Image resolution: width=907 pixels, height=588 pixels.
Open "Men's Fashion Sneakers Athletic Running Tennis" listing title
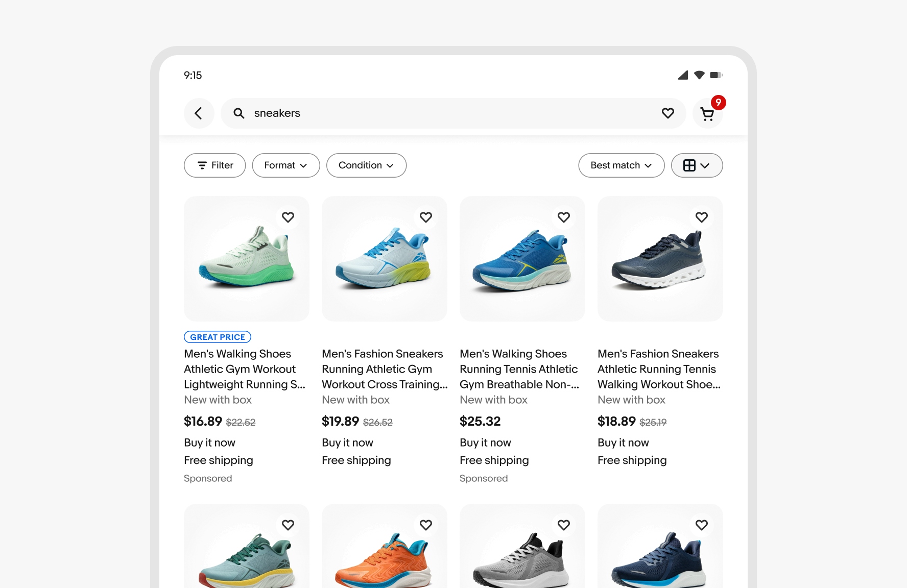click(x=659, y=369)
